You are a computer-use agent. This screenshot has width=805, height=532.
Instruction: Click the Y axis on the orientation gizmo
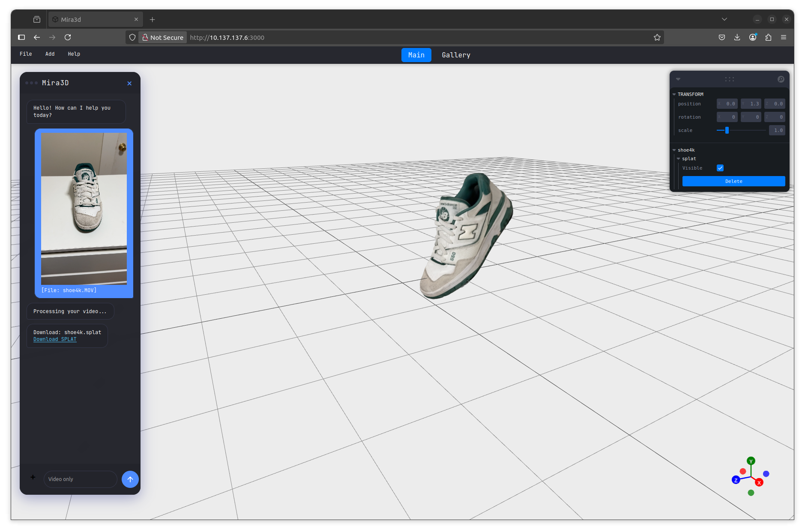click(751, 461)
